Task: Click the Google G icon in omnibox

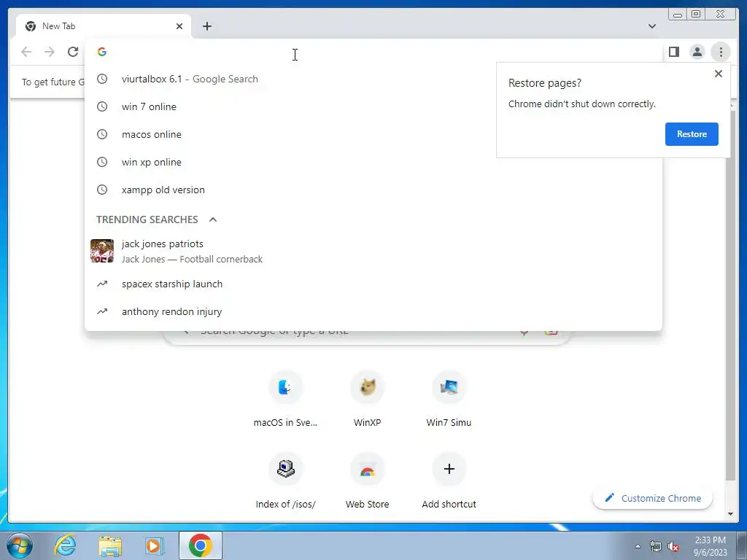Action: (x=102, y=52)
